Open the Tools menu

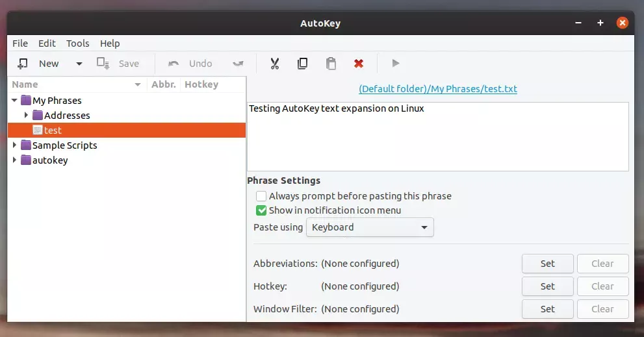[77, 44]
